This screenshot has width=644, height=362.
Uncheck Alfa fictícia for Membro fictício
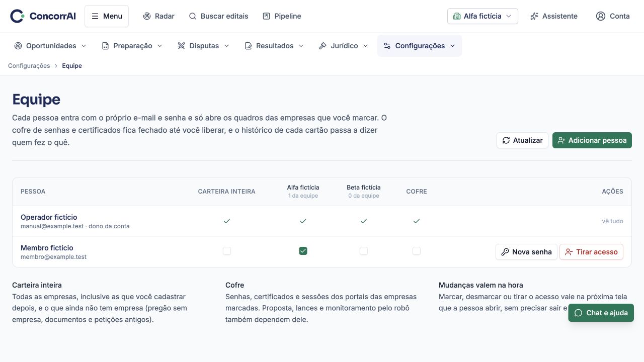point(303,251)
